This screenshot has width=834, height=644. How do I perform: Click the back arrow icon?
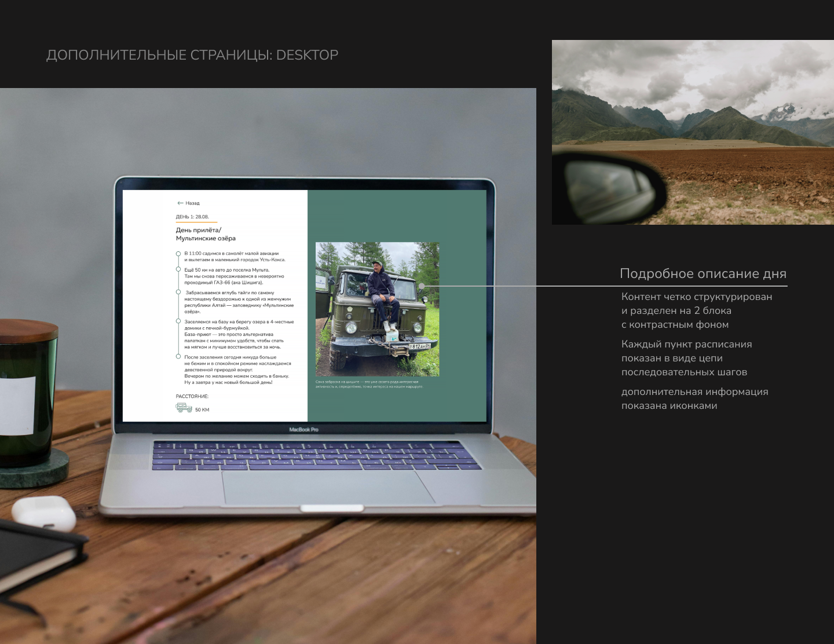pos(180,203)
